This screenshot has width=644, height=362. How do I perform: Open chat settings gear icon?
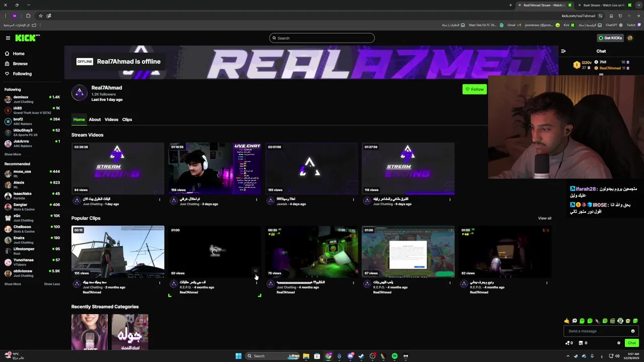pos(619,343)
